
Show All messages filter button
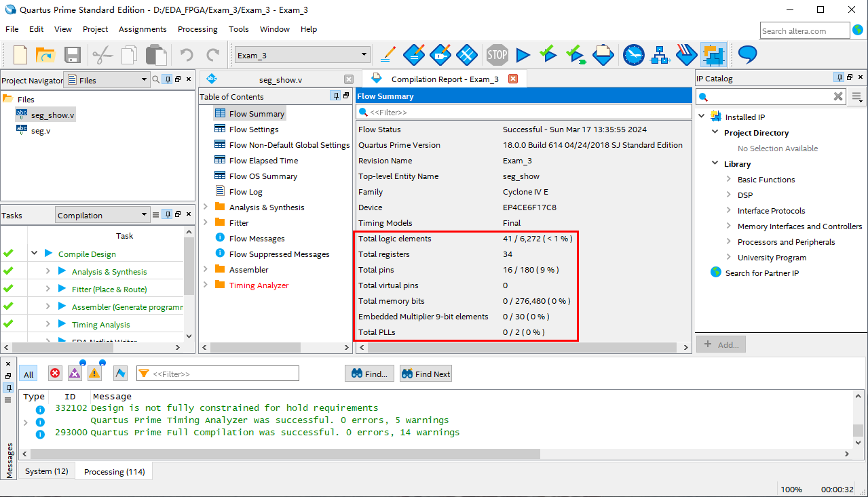tap(29, 374)
